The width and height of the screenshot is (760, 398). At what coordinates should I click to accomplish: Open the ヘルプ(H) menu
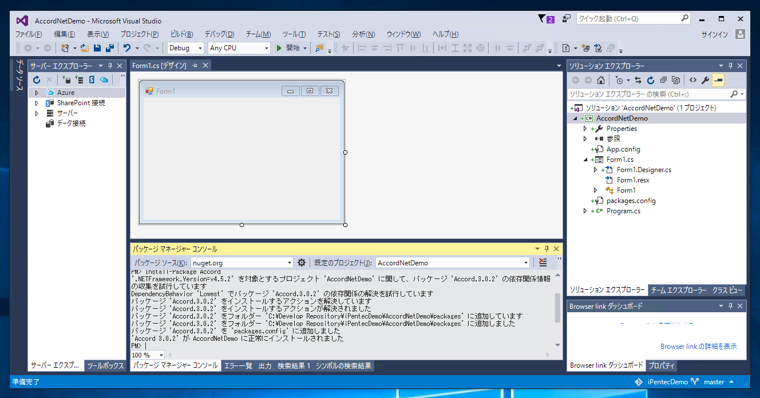coord(445,34)
